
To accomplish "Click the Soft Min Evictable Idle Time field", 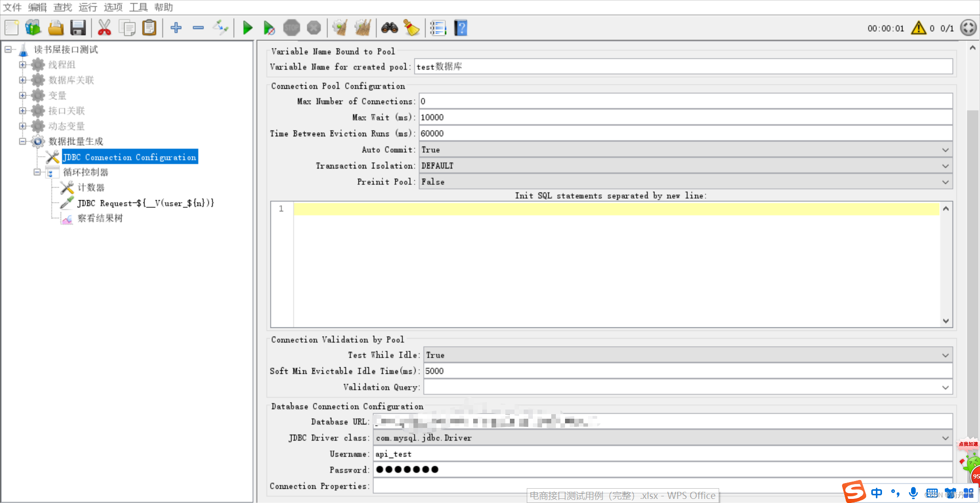I will click(x=688, y=371).
